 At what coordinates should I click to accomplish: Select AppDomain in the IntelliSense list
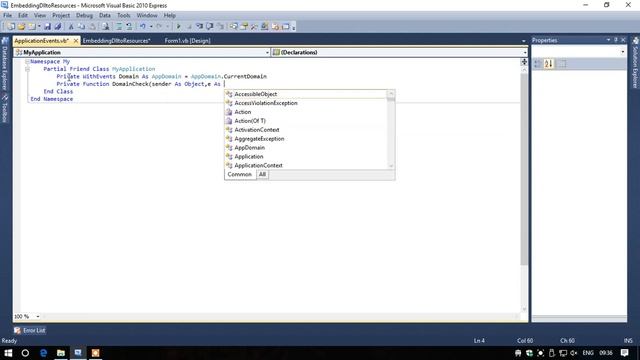(249, 147)
